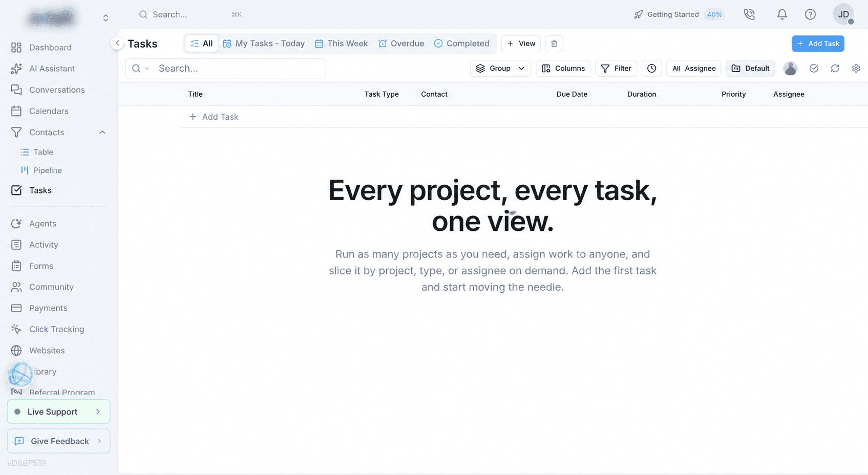Screen dimensions: 868x475
Task: Click the rocket Getting Started icon
Action: (x=638, y=14)
